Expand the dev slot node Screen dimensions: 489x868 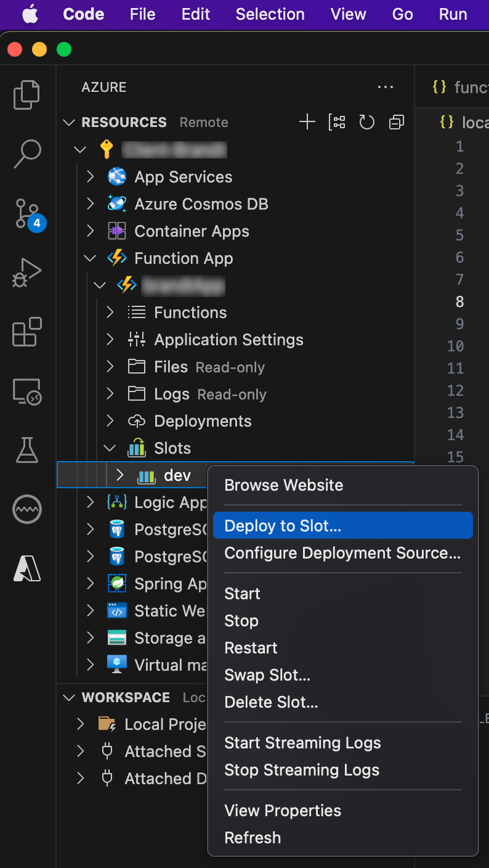click(119, 475)
